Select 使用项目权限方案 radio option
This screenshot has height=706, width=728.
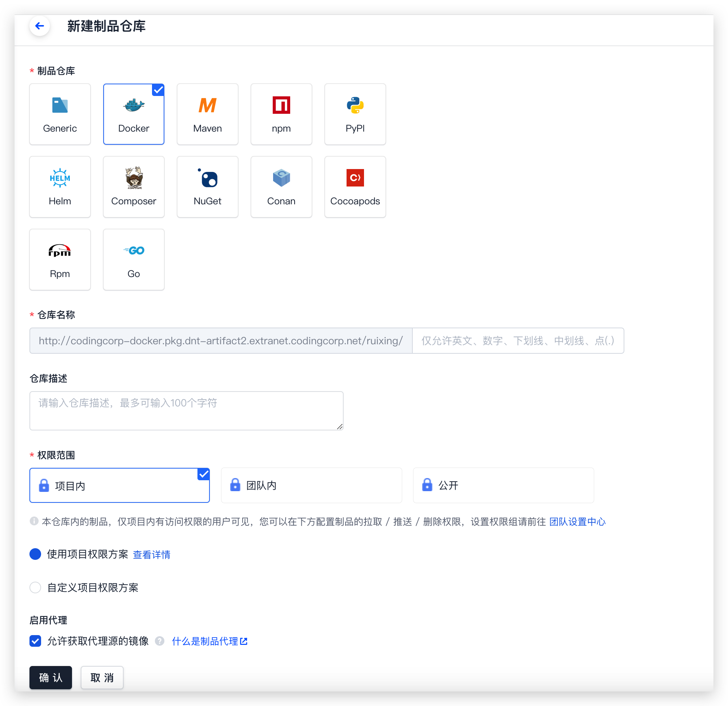35,554
